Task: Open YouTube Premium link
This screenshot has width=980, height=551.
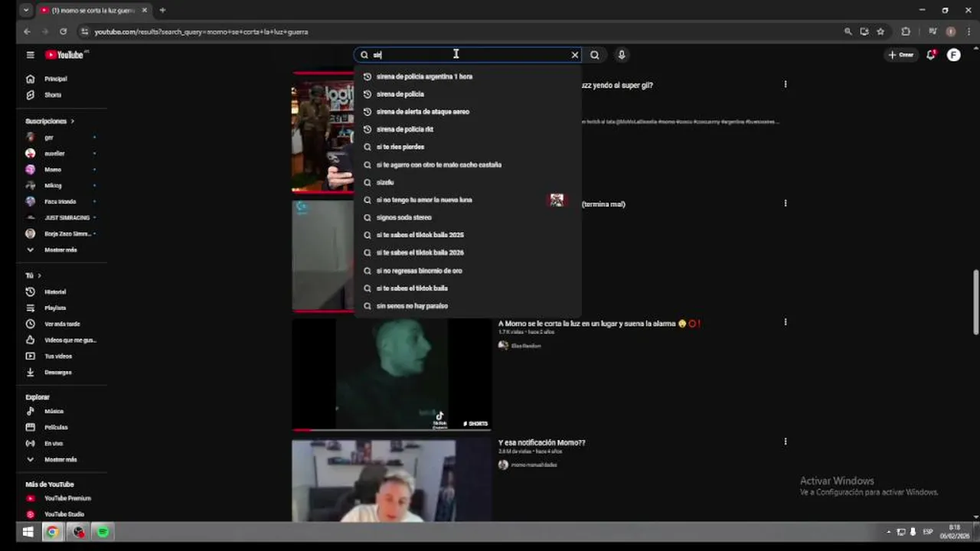Action: point(67,499)
